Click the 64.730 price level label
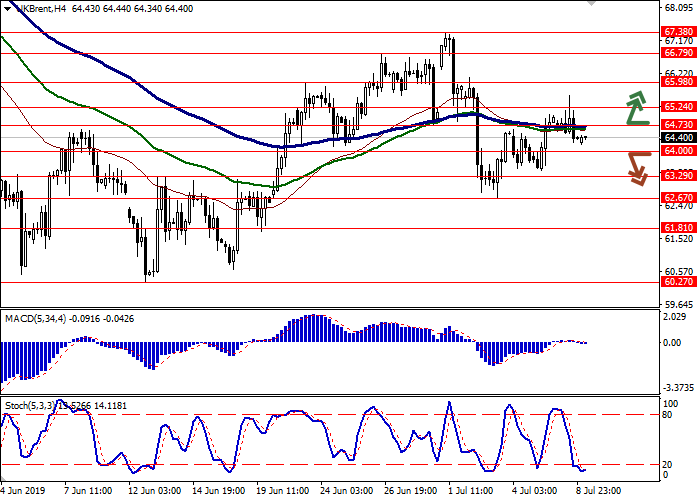700x500 pixels. point(678,124)
